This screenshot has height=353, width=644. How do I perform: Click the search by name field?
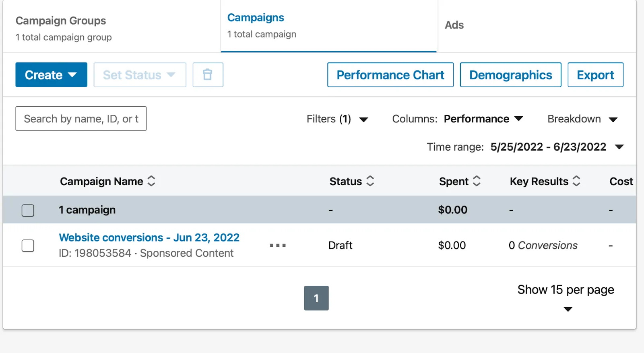[81, 119]
